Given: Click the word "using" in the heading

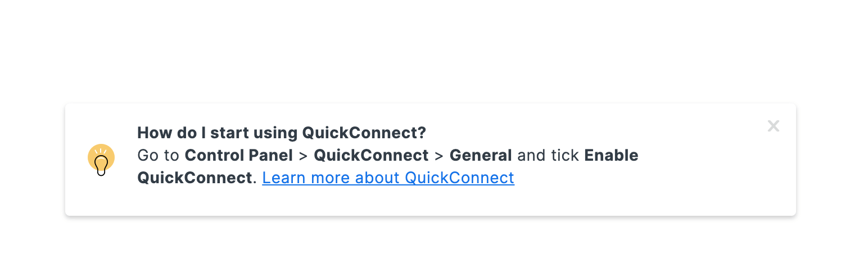Looking at the screenshot, I should point(275,133).
